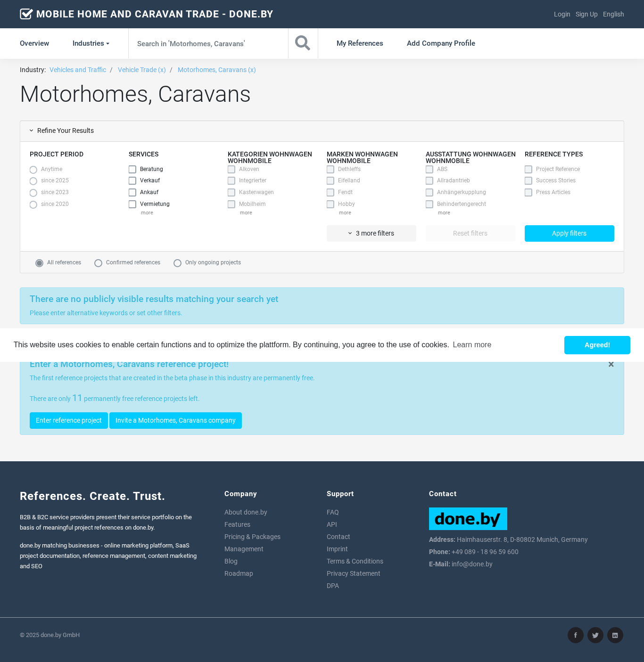Open the Roadmap footer link
Image resolution: width=644 pixels, height=662 pixels.
[x=239, y=573]
